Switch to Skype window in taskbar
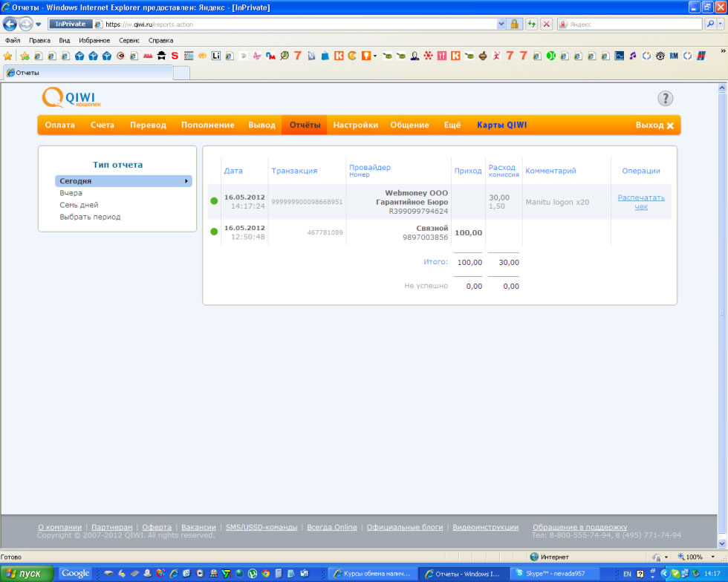 tap(554, 574)
